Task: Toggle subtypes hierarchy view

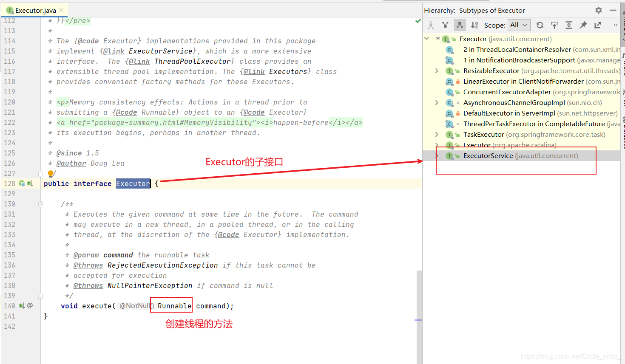Action: click(x=460, y=25)
